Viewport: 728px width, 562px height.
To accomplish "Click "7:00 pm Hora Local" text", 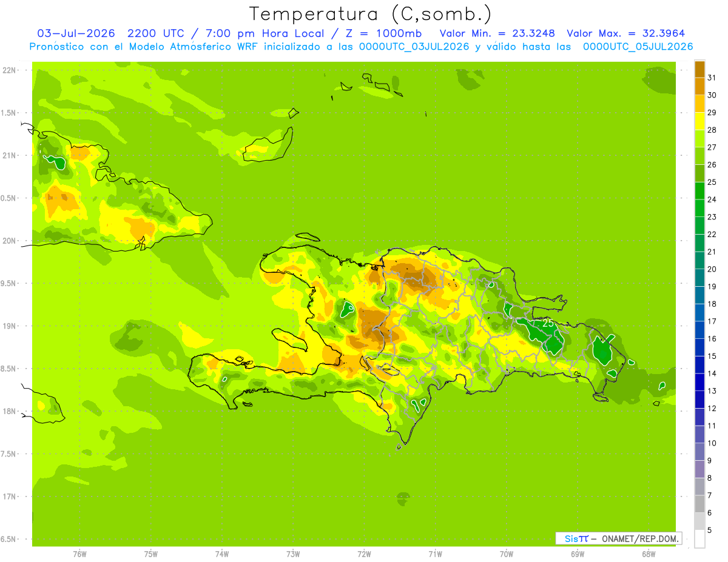I will 266,33.
